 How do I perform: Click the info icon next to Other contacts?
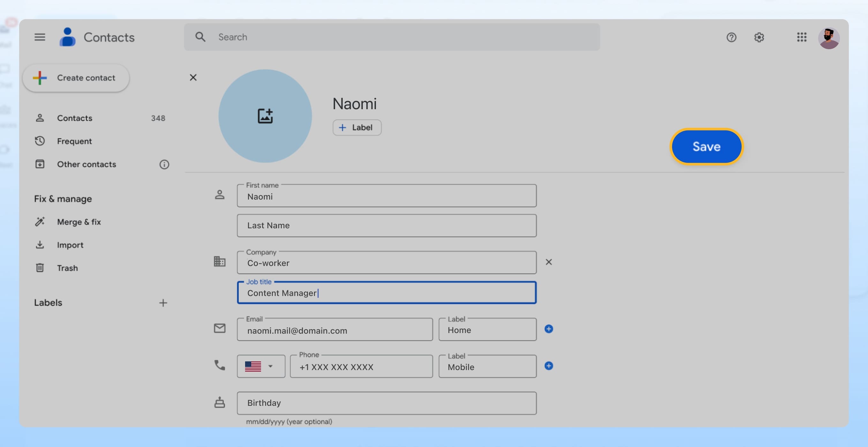tap(164, 164)
